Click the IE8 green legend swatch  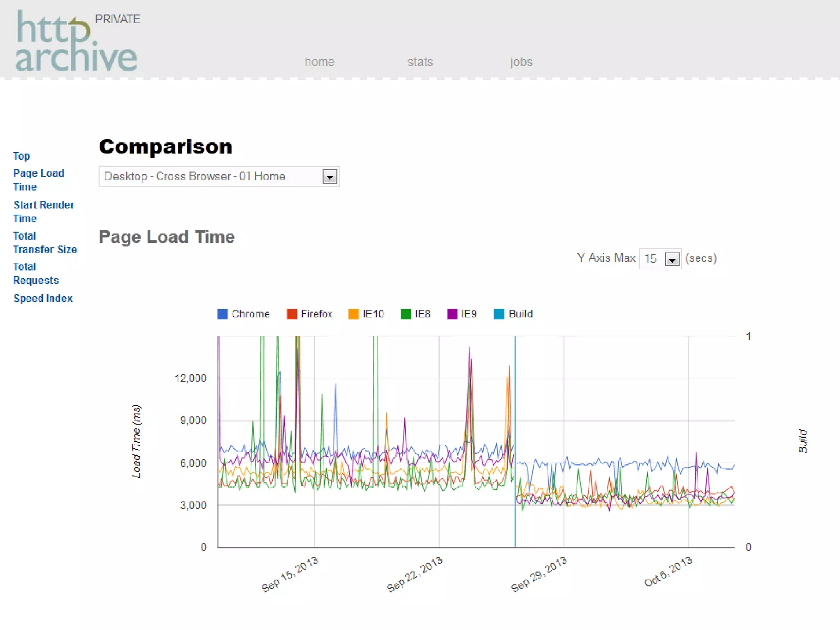point(405,314)
